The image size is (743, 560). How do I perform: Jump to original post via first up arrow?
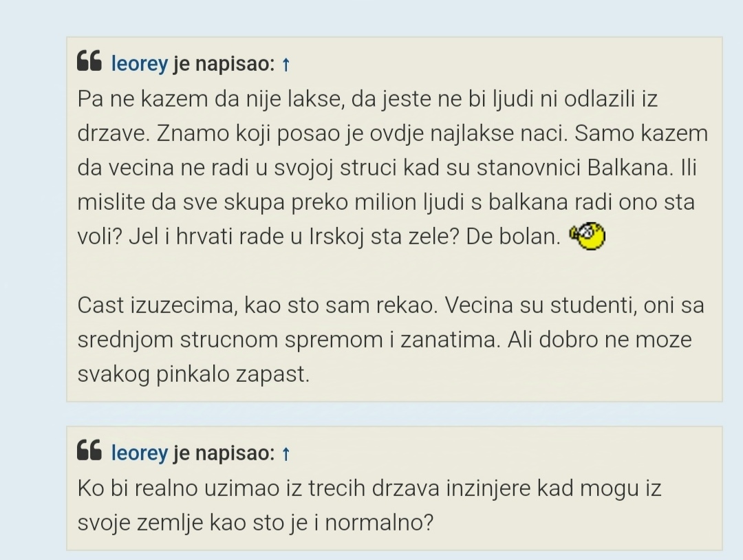[286, 64]
